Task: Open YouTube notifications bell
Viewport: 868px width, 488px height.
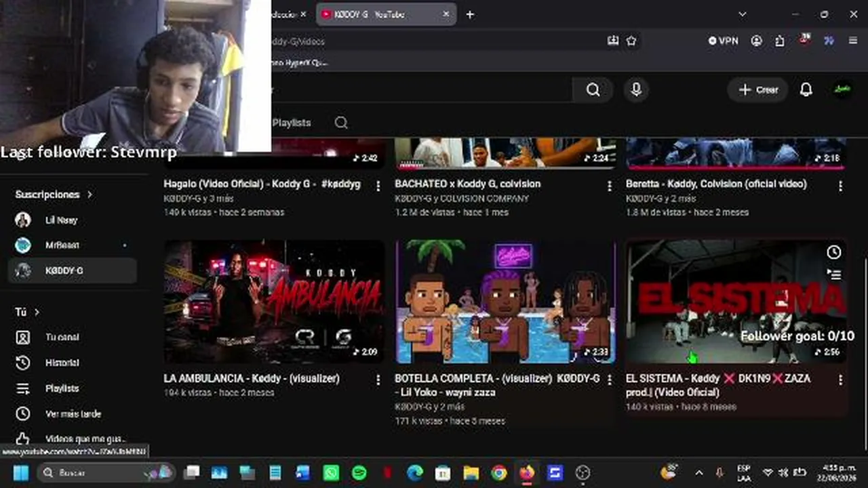Action: coord(806,89)
